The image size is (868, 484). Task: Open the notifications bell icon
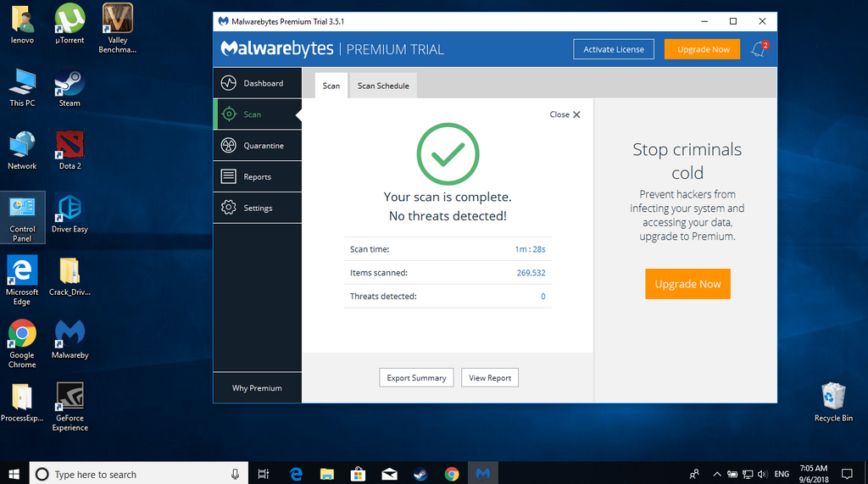pyautogui.click(x=759, y=49)
